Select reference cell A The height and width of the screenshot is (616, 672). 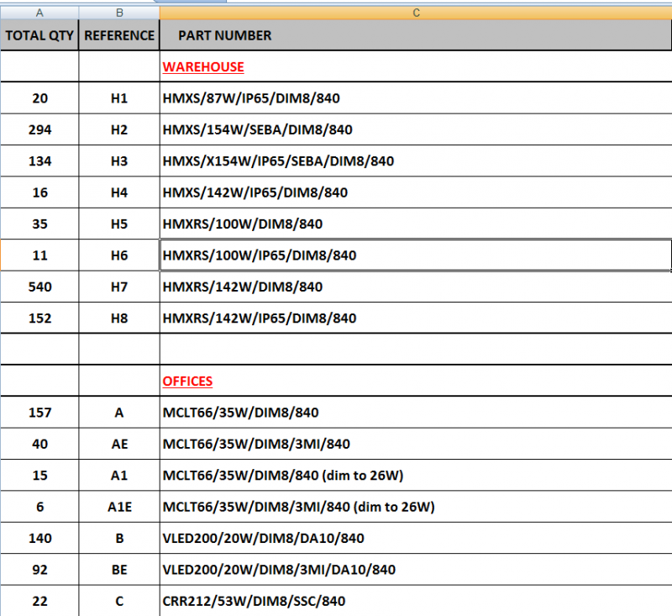coord(119,413)
